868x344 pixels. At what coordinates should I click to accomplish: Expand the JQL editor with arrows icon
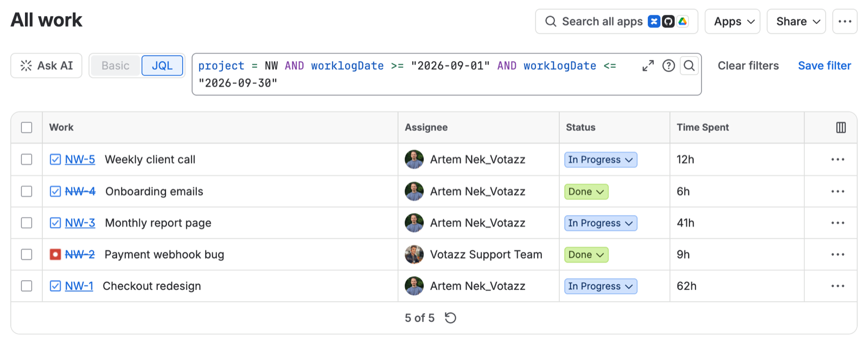[x=648, y=66]
